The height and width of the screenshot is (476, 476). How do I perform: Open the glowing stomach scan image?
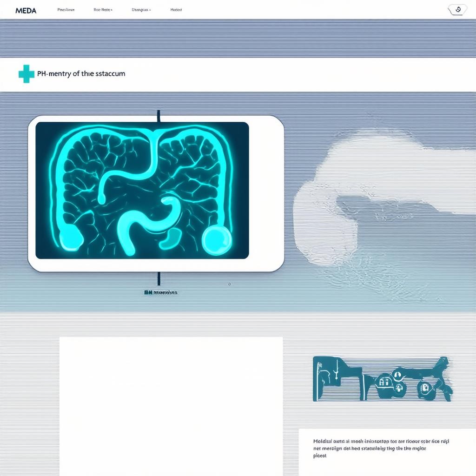[142, 190]
